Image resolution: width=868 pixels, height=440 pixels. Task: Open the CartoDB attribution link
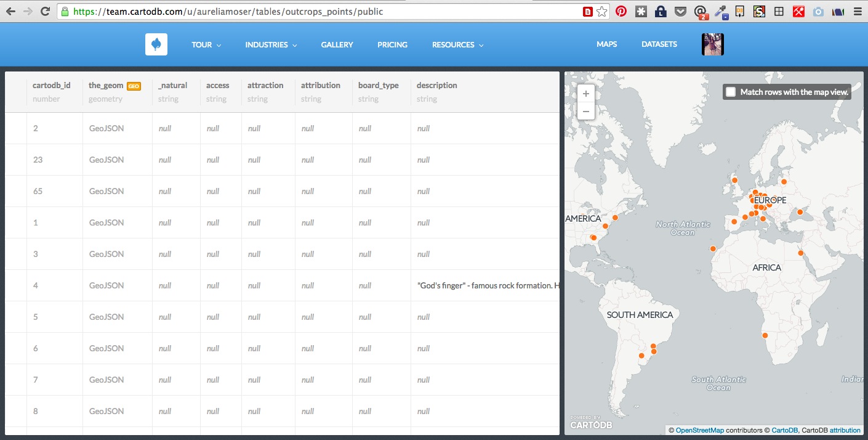click(x=784, y=430)
